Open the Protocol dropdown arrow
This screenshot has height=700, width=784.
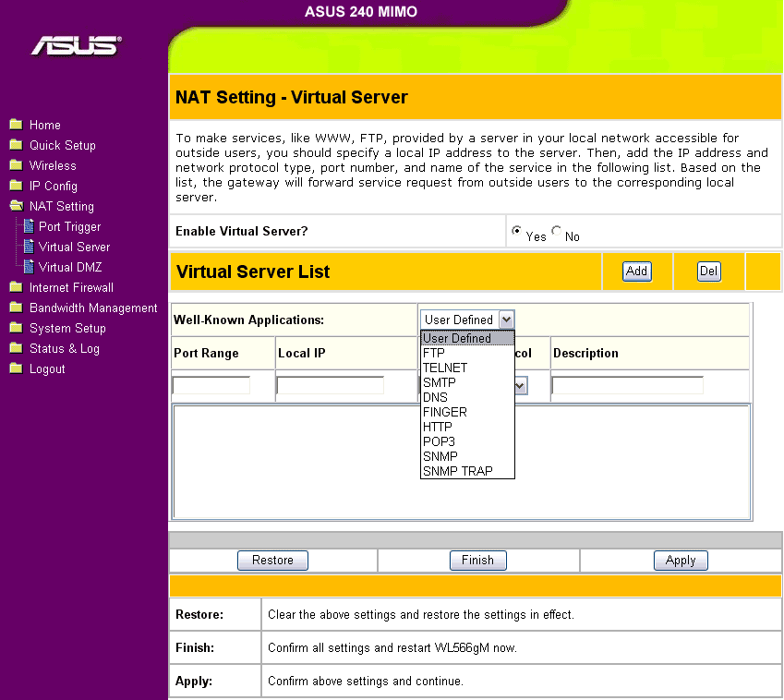pyautogui.click(x=521, y=385)
